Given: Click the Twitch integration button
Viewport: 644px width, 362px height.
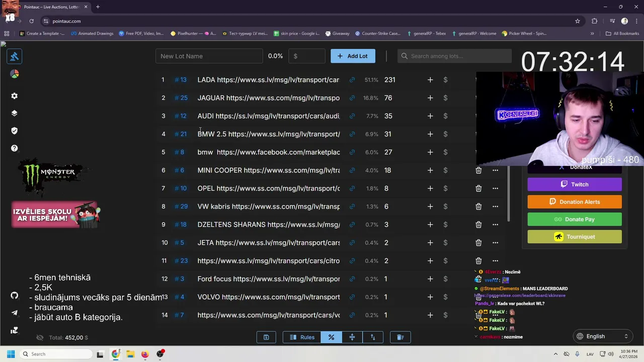Looking at the screenshot, I should (575, 185).
